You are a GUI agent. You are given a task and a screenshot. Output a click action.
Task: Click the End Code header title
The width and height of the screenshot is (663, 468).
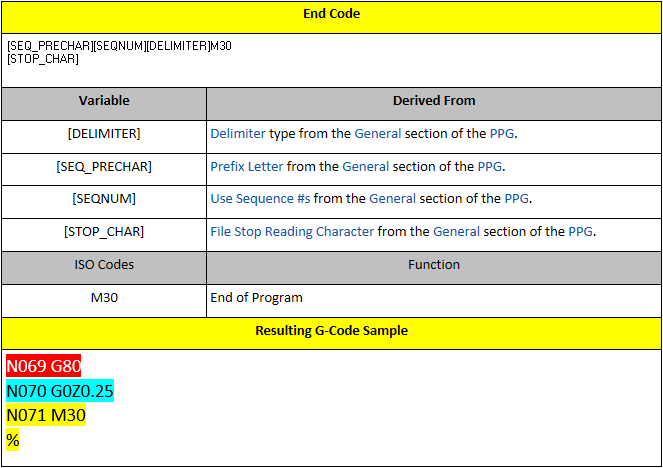331,14
